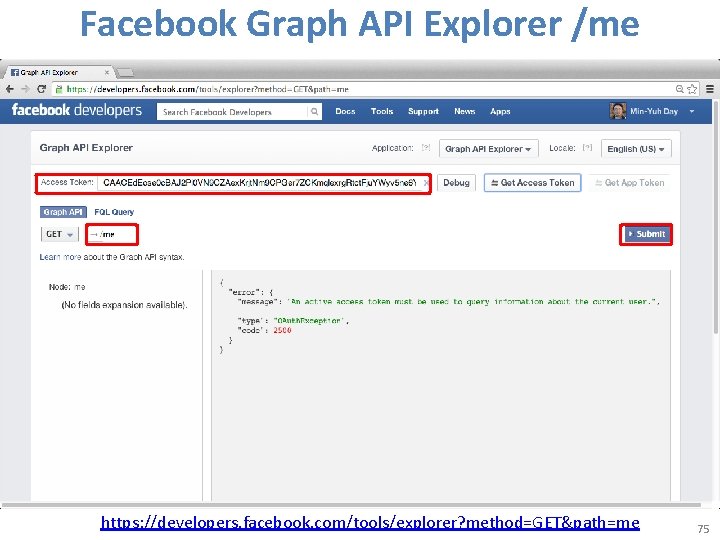Switch to the FQL Query tab

pos(114,212)
